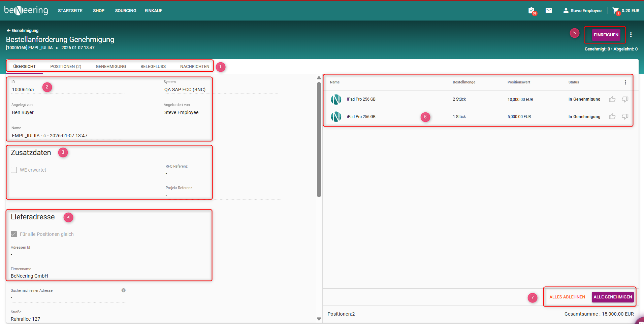Open the three-dot menu beside Einreichen
The image size is (644, 324).
631,35
